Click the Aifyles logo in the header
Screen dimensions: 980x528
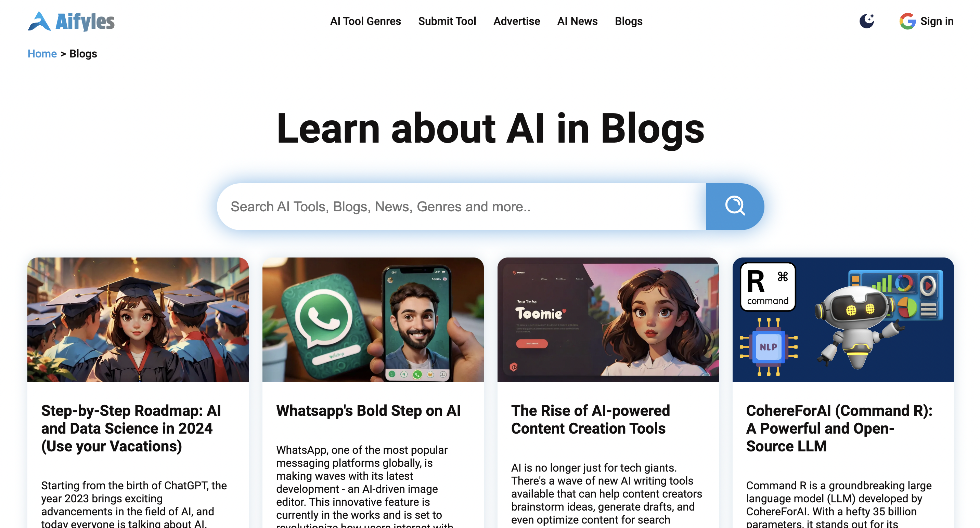pyautogui.click(x=71, y=21)
